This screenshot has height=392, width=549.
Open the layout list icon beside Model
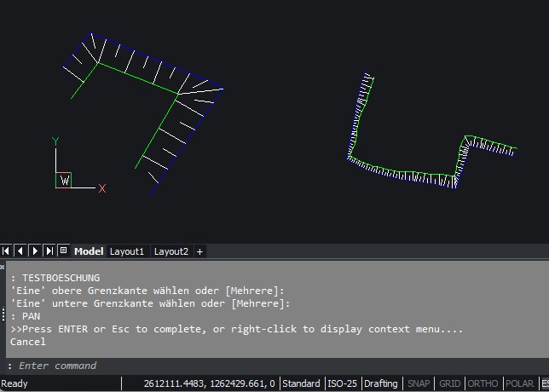(63, 251)
